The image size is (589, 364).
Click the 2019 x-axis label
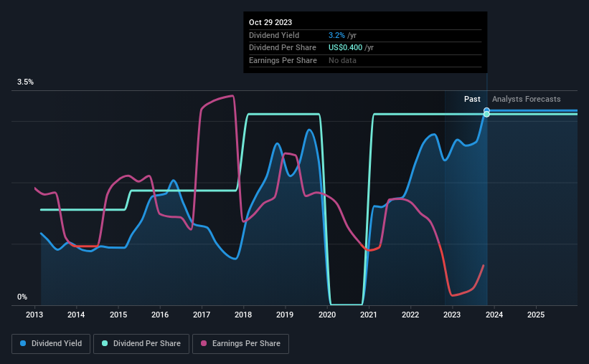285,315
